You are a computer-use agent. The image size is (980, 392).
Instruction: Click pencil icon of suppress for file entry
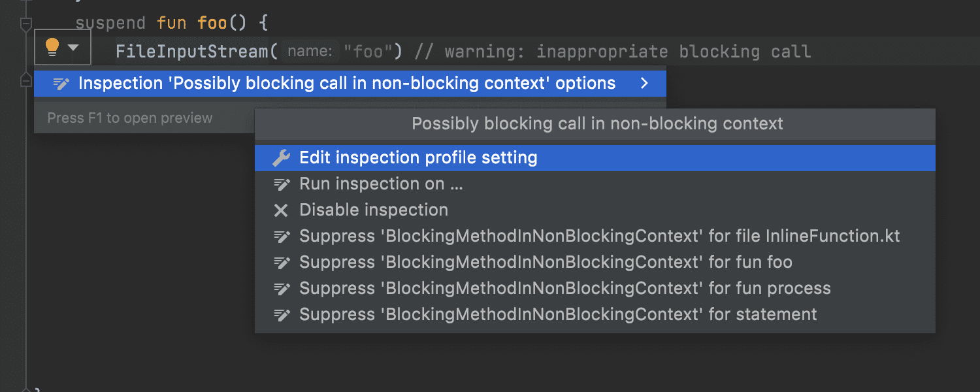click(282, 237)
